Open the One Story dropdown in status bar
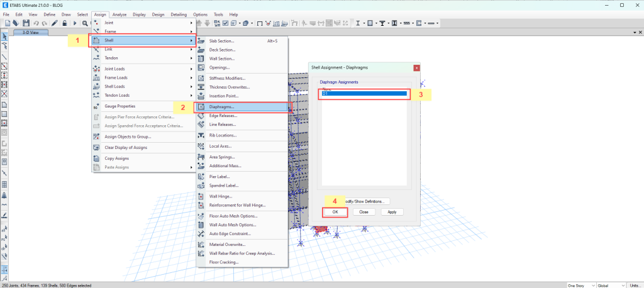The width and height of the screenshot is (644, 288). 581,284
